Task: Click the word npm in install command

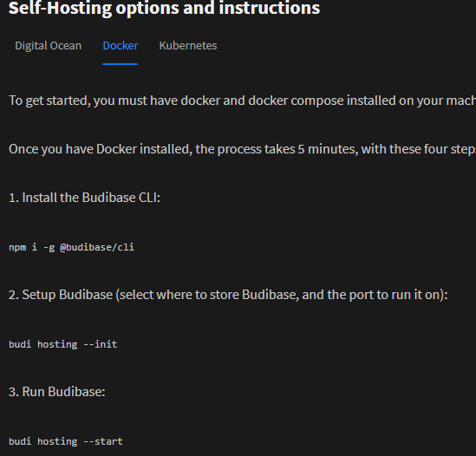Action: pyautogui.click(x=17, y=248)
